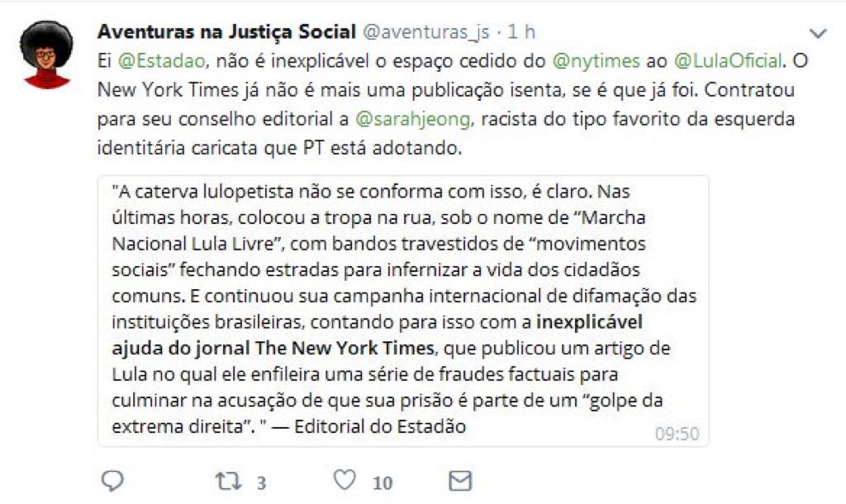The image size is (846, 504).
Task: Click the 09:50 time in quoted image
Action: click(677, 433)
